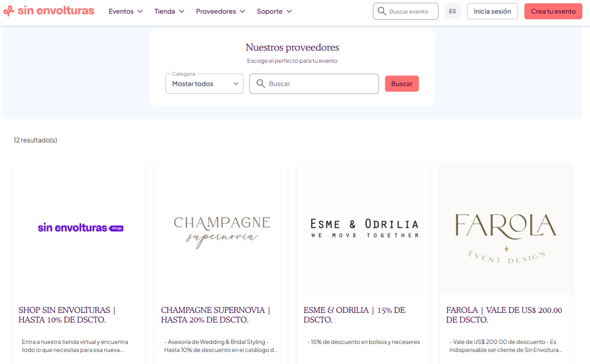
Task: Open the Soporte menu
Action: coord(274,11)
